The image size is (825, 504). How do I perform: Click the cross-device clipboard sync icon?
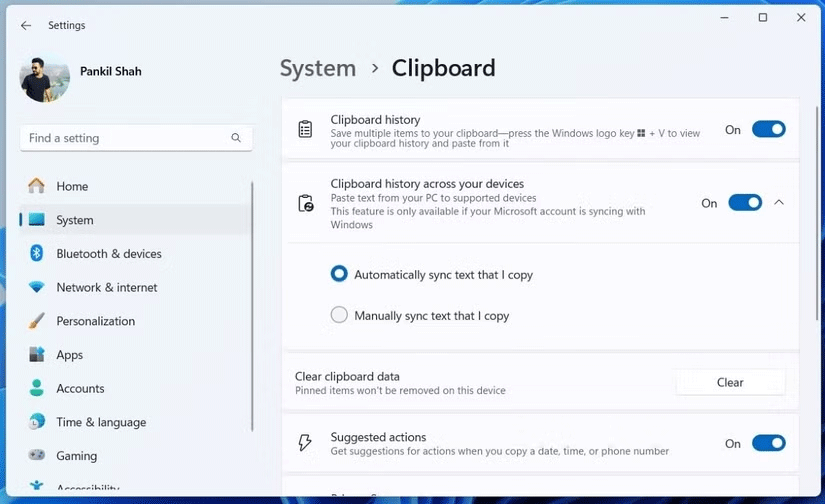(x=306, y=203)
